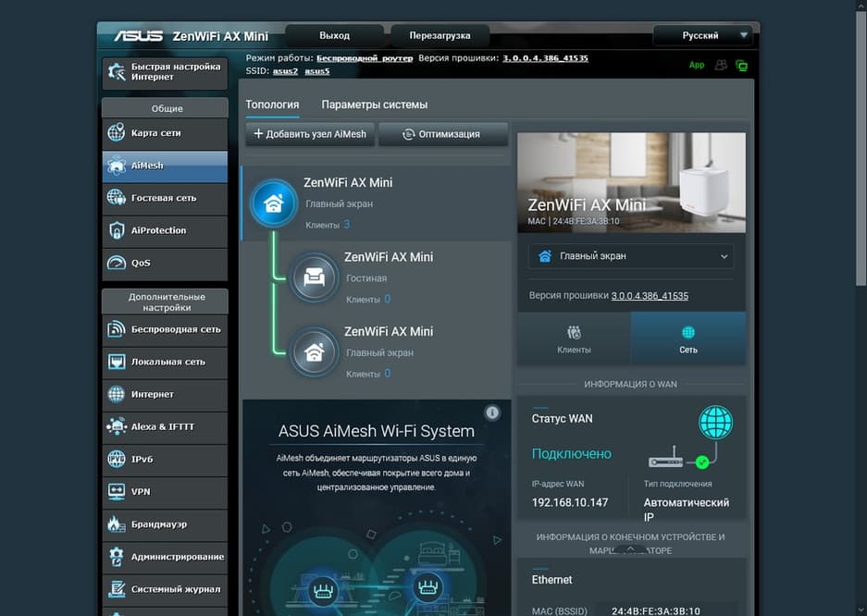The image size is (867, 616).
Task: Click WAN IP address 192.168.10.147
Action: [x=570, y=503]
